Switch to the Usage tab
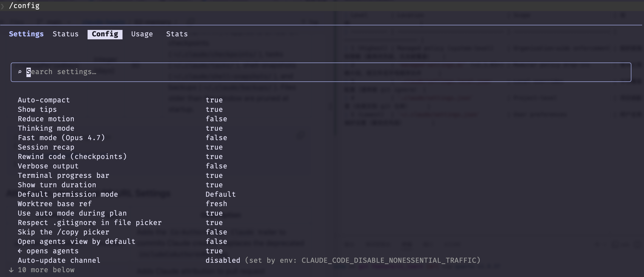This screenshot has width=644, height=277. (x=142, y=34)
